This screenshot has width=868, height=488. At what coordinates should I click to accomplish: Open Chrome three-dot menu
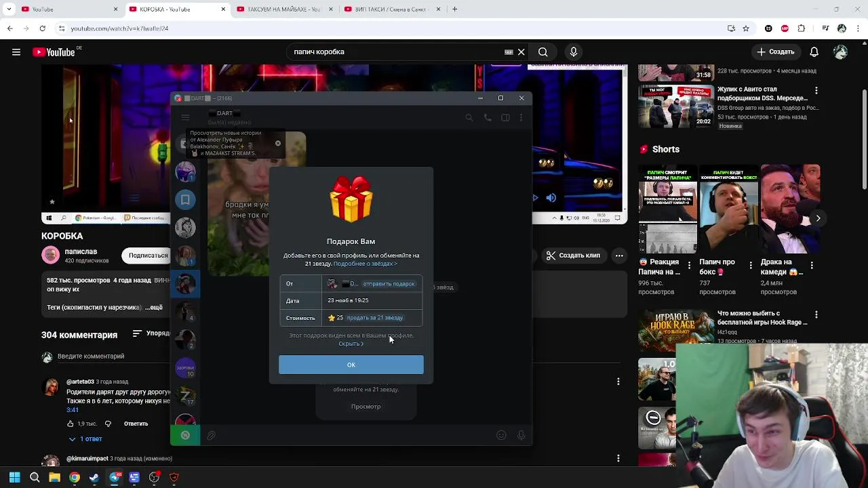858,28
